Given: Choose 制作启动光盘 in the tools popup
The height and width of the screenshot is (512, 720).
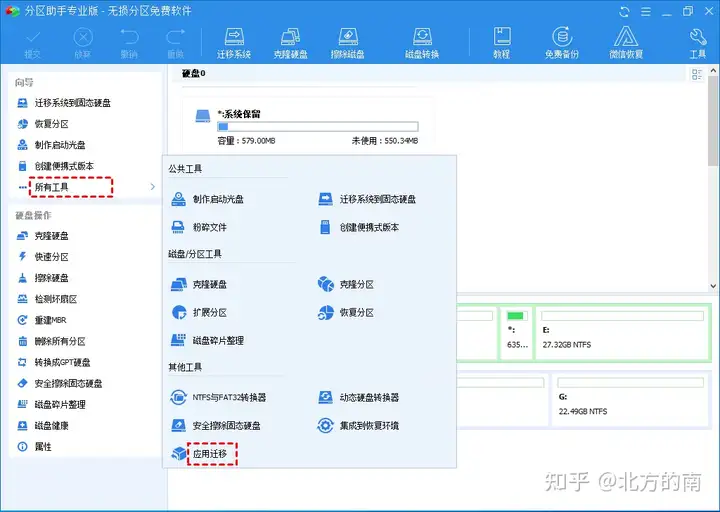Looking at the screenshot, I should [208, 199].
